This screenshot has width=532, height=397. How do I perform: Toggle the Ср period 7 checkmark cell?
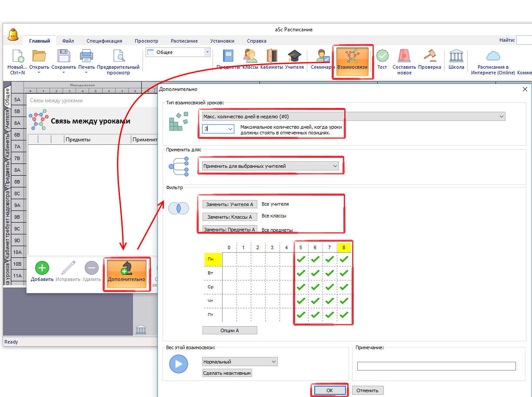click(329, 287)
